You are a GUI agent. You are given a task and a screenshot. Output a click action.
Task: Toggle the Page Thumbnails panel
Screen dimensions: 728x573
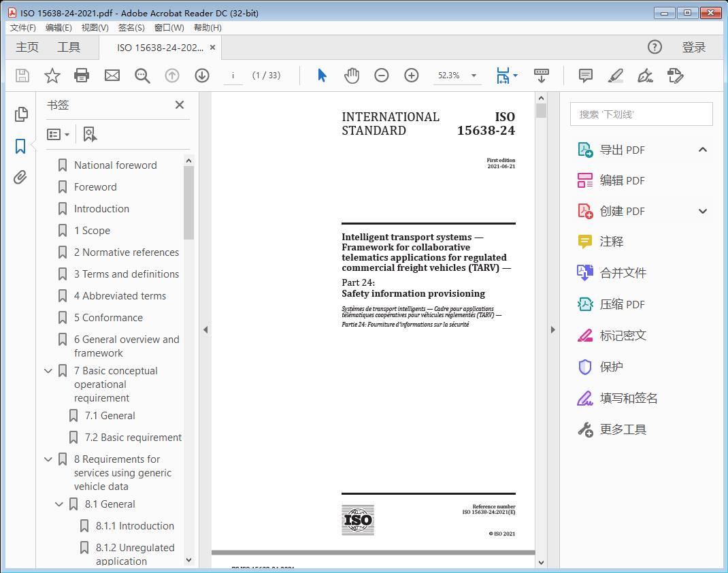[x=20, y=114]
